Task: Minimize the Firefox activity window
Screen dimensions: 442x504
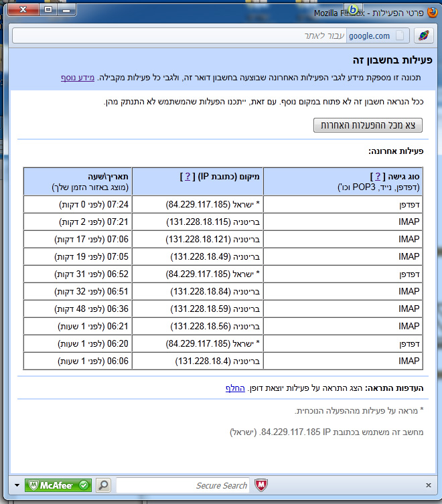Action: [66, 10]
